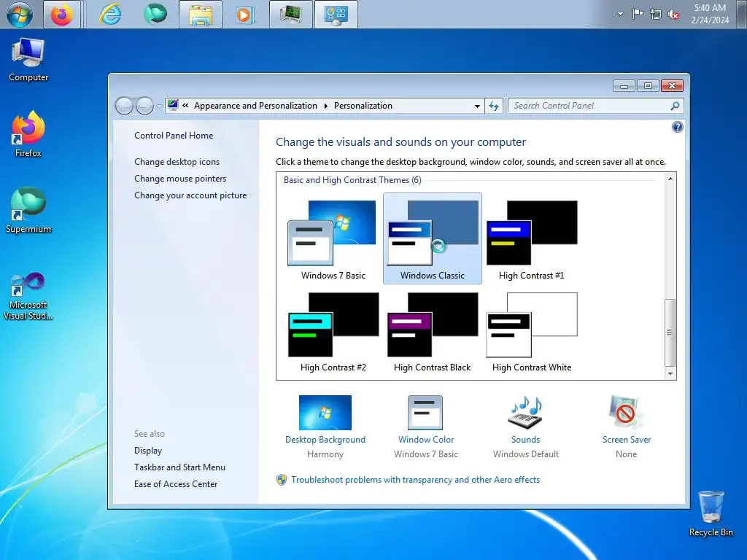Open Ease of Access Center link

pos(176,484)
